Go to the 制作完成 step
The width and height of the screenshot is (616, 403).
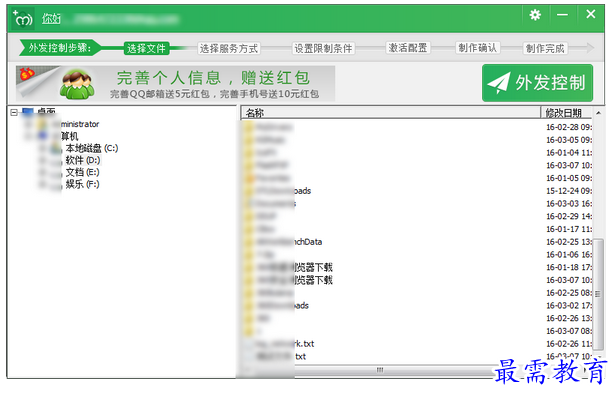pos(545,48)
